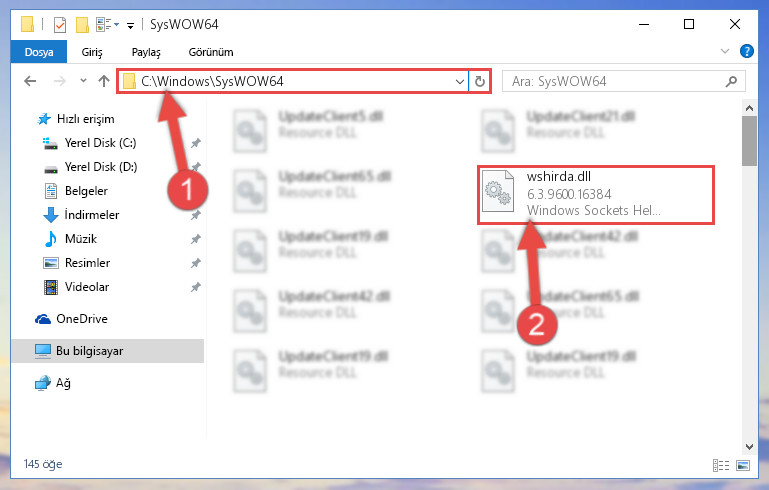Expand the ribbon chevron
The image size is (769, 490).
pyautogui.click(x=724, y=51)
